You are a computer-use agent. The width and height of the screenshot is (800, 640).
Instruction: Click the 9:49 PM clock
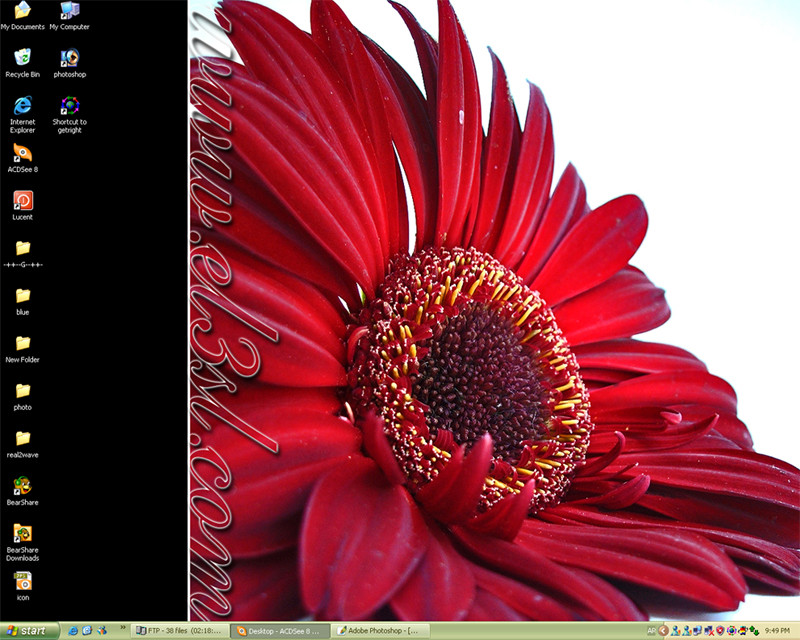click(x=778, y=631)
